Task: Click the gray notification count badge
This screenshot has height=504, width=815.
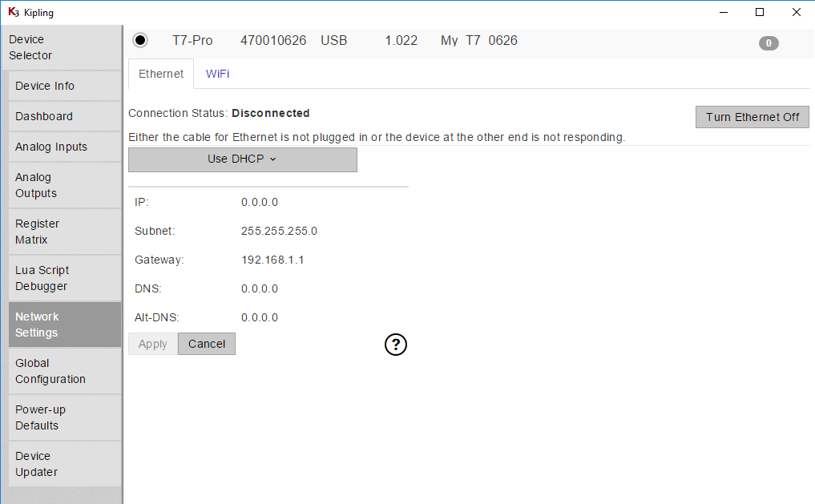Action: [768, 43]
